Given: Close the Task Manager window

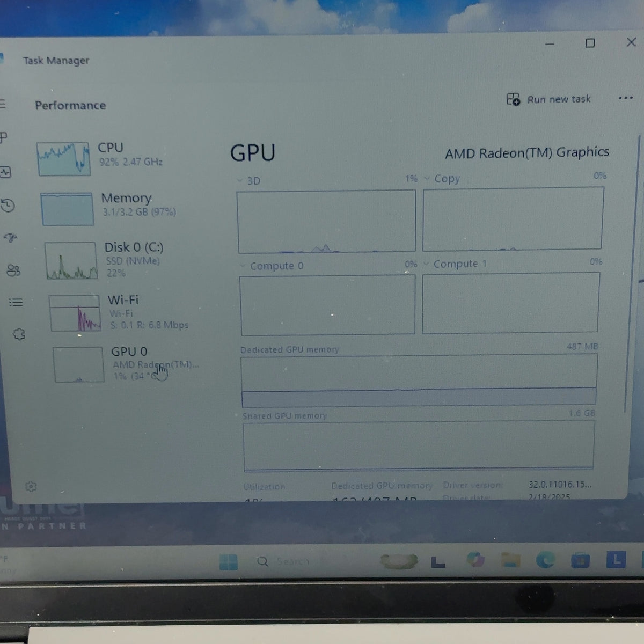Looking at the screenshot, I should coord(631,42).
